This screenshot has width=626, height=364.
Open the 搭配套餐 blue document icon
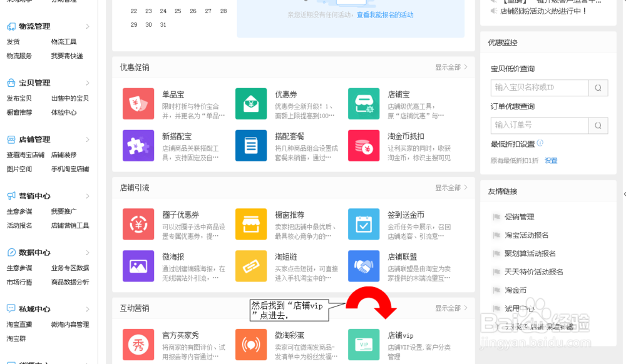pos(251,146)
